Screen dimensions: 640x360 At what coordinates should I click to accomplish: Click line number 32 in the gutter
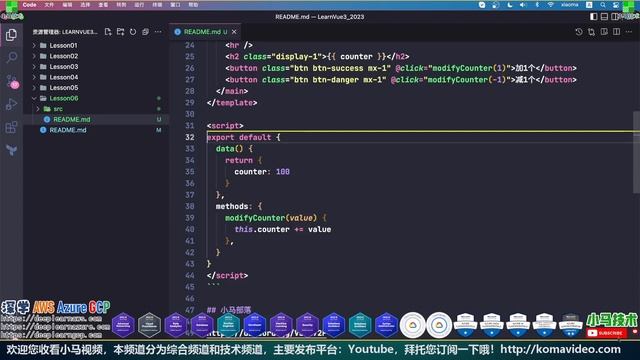[190, 137]
